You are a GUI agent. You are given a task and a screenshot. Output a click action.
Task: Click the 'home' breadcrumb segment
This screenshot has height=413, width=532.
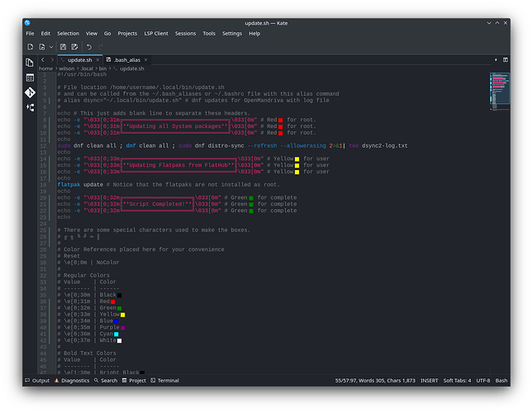(45, 69)
